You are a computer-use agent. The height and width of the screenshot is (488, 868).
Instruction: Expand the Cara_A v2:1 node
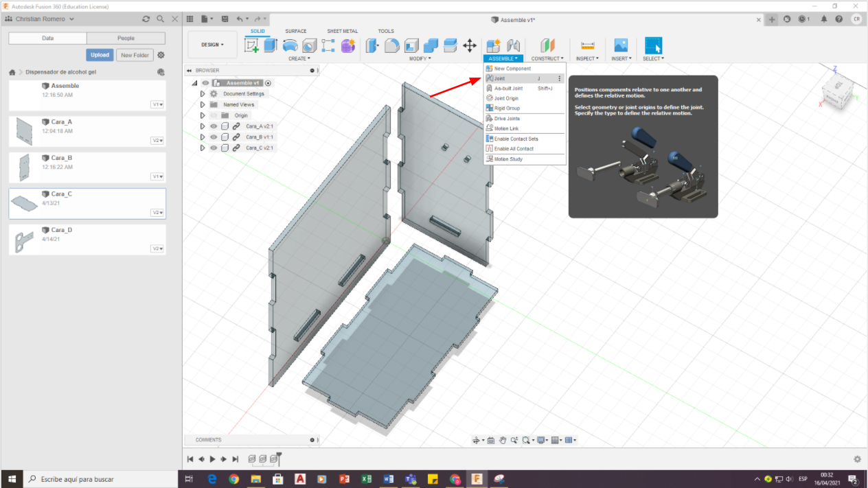[203, 126]
